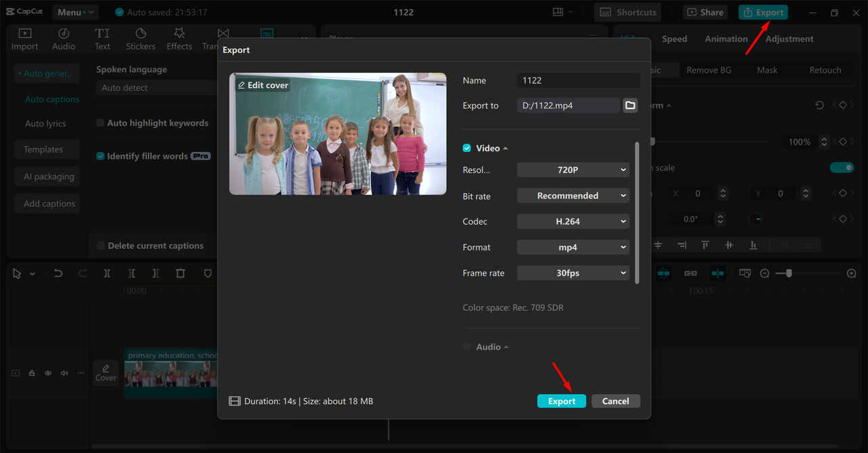Open the Effects tab
The width and height of the screenshot is (868, 453).
click(179, 39)
